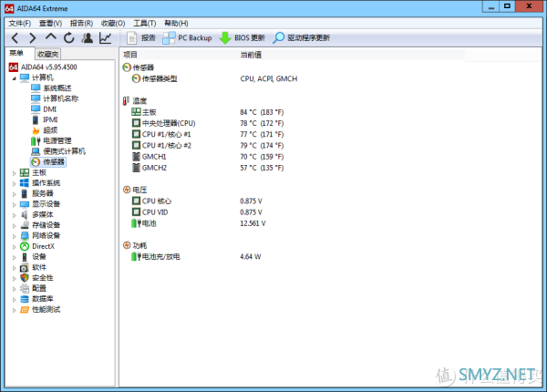This screenshot has height=392, width=547.
Task: Click the AIDA64 title bar icon
Action: point(9,8)
